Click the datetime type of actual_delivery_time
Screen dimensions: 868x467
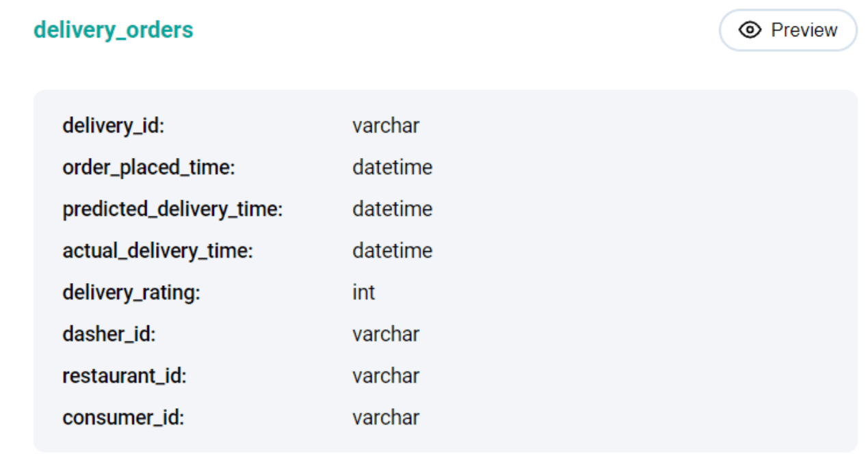click(x=392, y=251)
